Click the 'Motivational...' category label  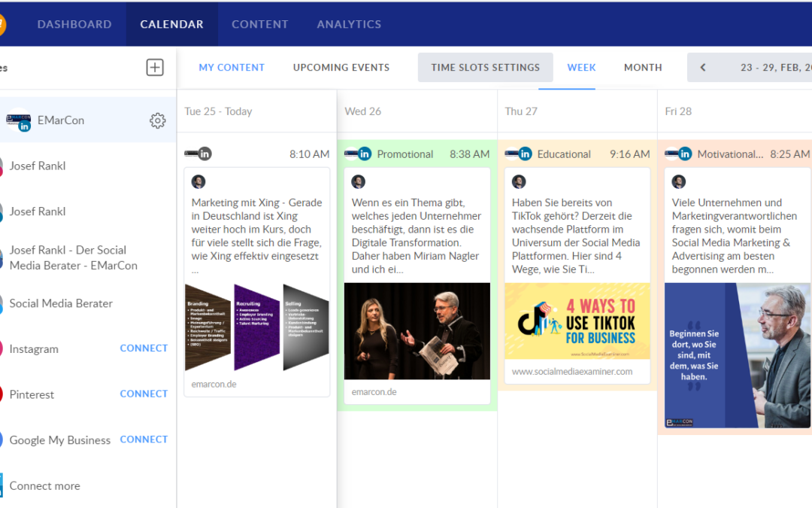click(730, 154)
